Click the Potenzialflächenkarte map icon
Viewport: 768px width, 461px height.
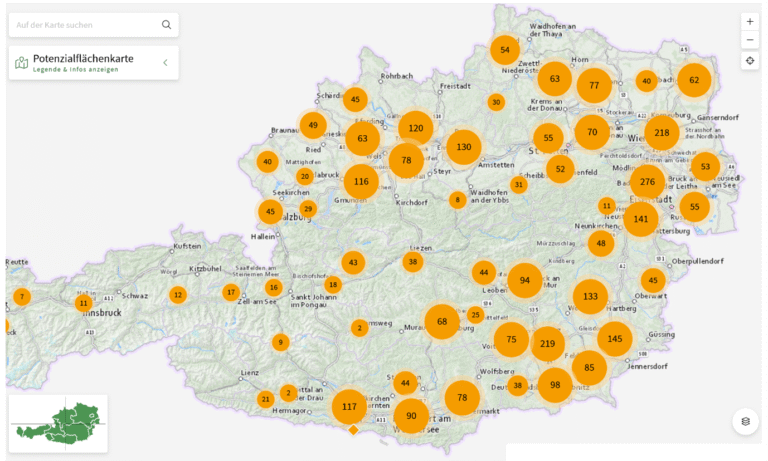coord(22,63)
